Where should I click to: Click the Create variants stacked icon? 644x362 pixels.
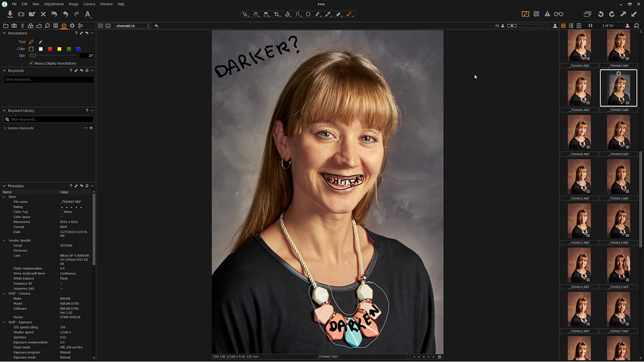point(588,14)
